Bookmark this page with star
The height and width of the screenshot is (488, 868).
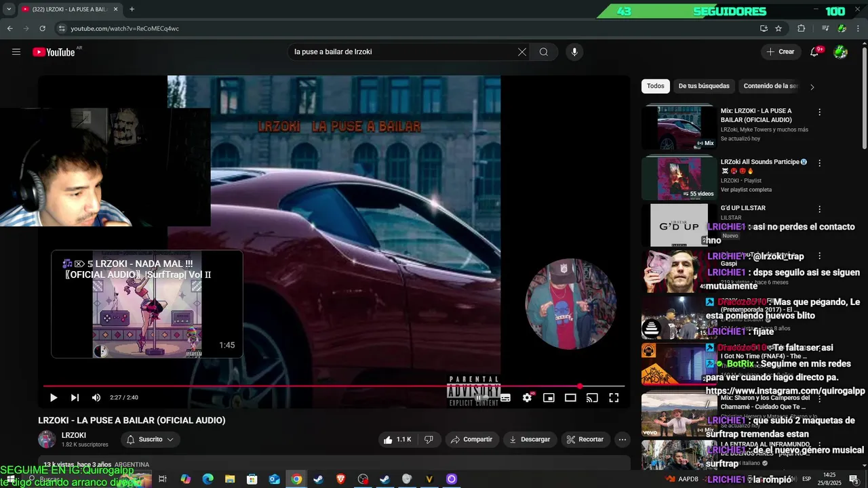(778, 28)
